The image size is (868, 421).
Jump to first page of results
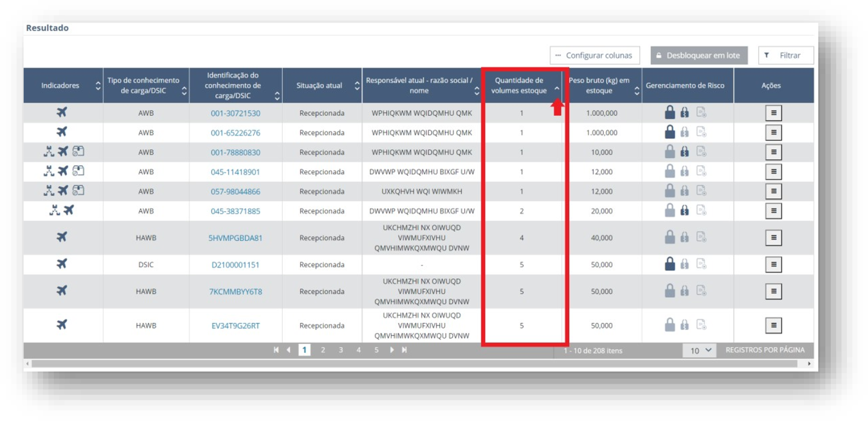pos(276,350)
